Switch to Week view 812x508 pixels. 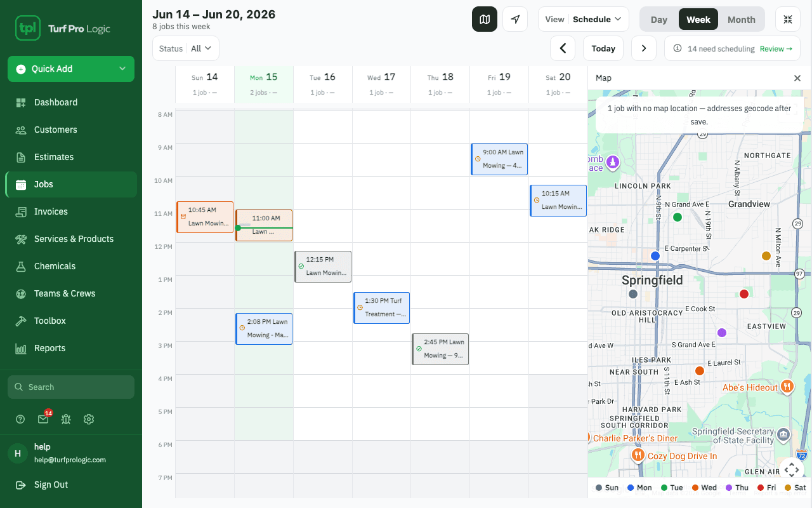point(698,19)
